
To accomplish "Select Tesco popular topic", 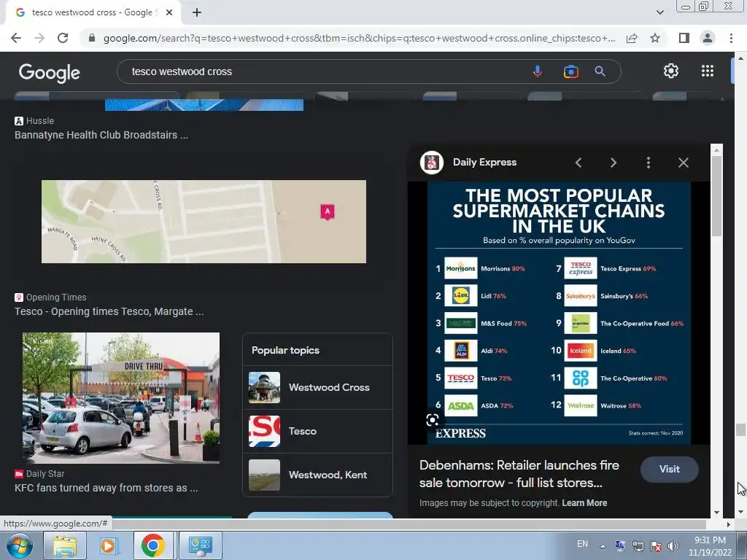I will 317,432.
